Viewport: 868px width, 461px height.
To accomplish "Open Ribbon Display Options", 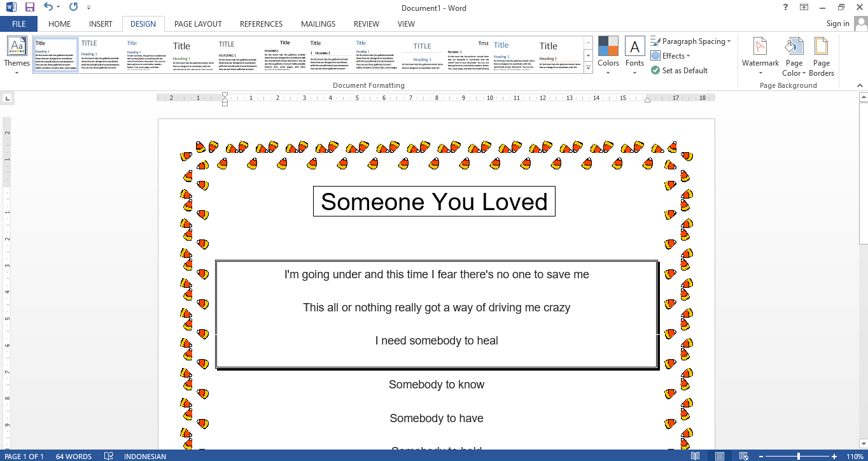I will pyautogui.click(x=804, y=8).
